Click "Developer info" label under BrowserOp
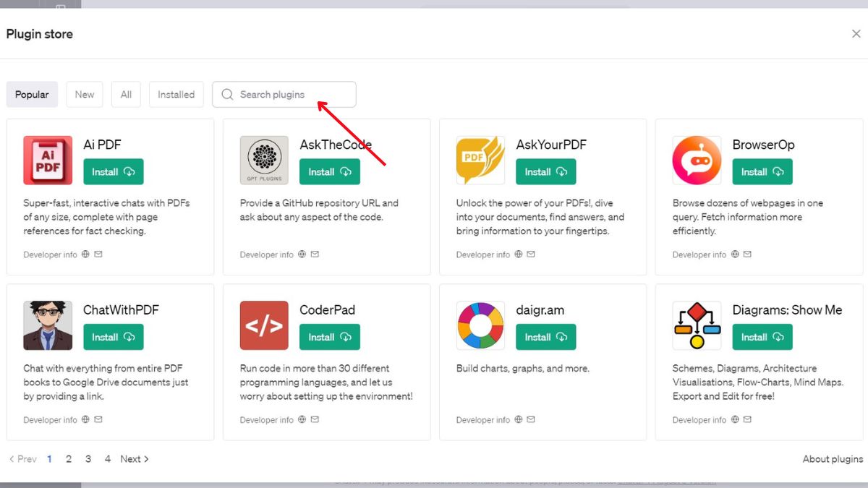Image resolution: width=868 pixels, height=488 pixels. [699, 254]
